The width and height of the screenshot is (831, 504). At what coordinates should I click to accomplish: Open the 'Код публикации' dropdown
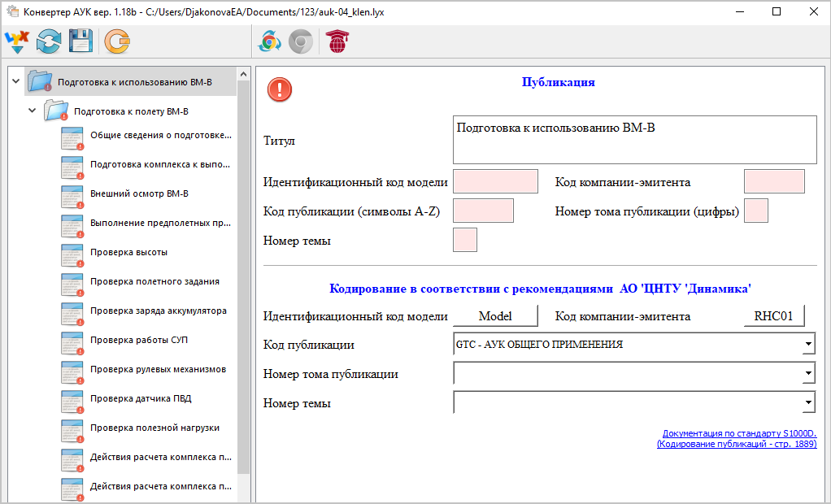807,345
